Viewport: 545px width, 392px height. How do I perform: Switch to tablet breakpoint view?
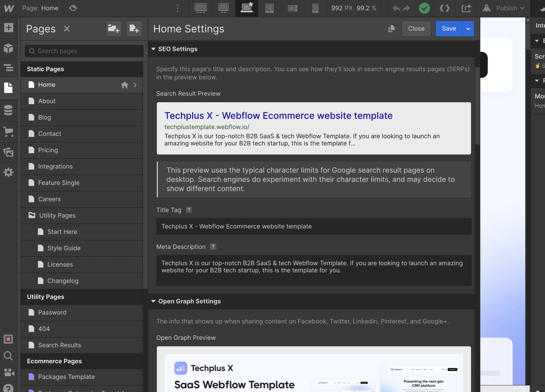click(270, 8)
